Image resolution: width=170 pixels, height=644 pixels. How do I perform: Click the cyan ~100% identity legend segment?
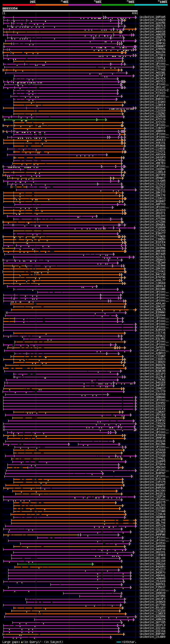tap(151, 5)
